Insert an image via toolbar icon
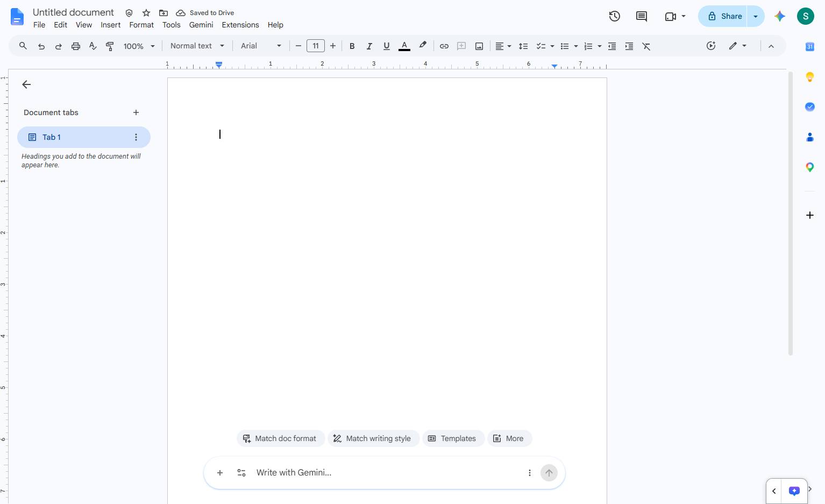 click(x=479, y=46)
